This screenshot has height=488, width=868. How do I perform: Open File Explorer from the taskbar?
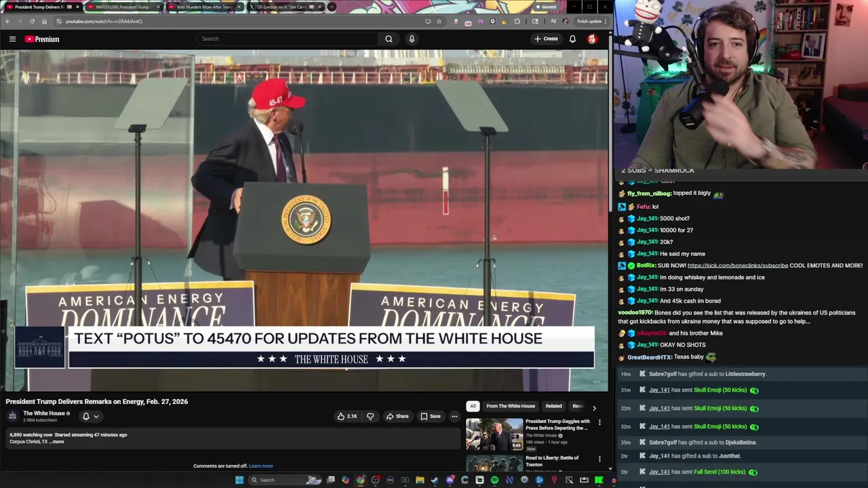pos(420,480)
